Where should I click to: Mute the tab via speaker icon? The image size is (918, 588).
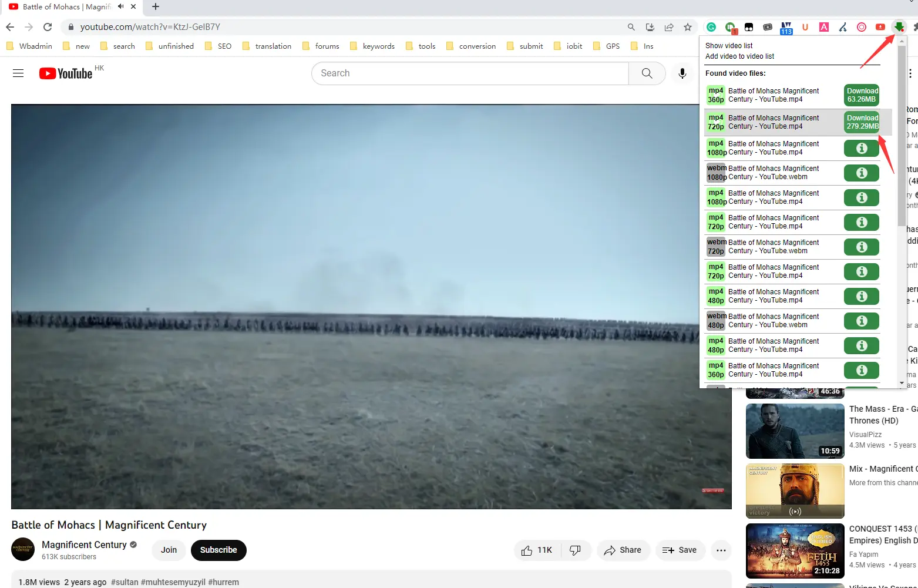[x=120, y=6]
